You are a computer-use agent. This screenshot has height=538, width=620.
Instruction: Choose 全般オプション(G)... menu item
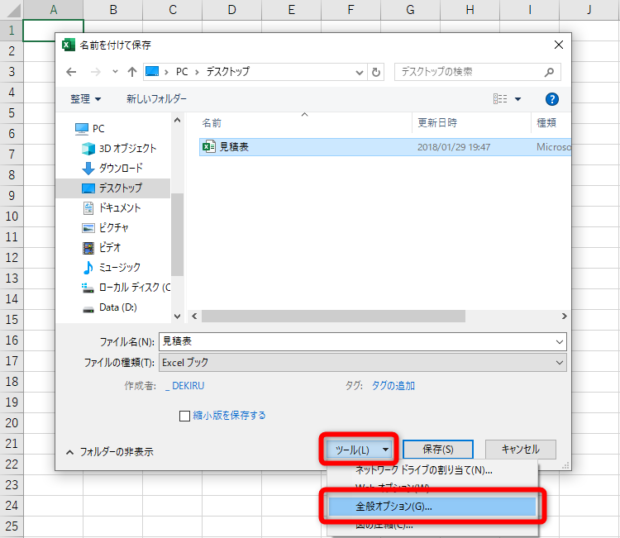click(432, 507)
